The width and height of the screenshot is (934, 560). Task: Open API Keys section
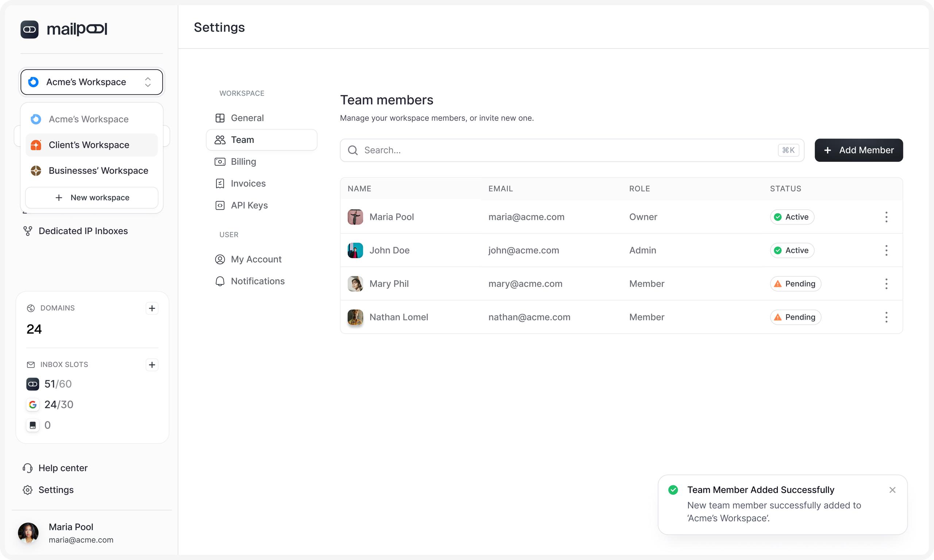pos(249,205)
